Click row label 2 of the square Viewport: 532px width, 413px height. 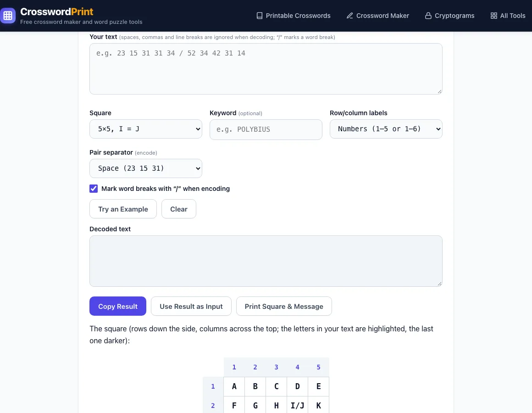pos(213,405)
